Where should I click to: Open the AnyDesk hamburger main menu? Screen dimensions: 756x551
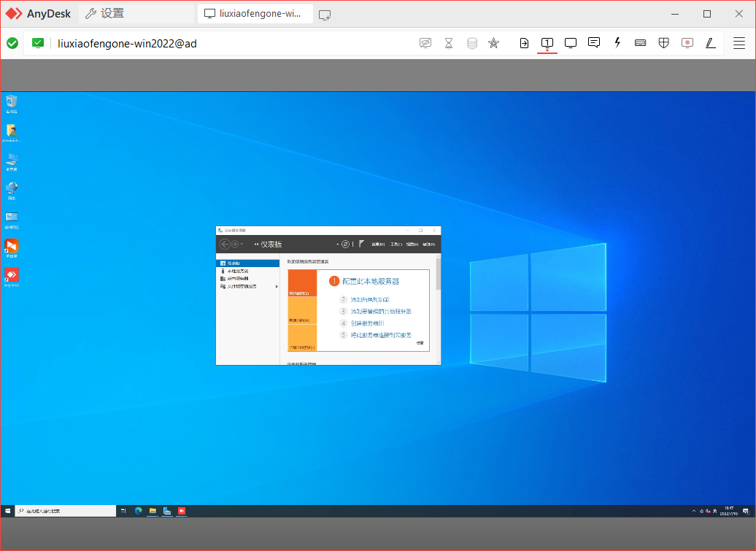739,43
